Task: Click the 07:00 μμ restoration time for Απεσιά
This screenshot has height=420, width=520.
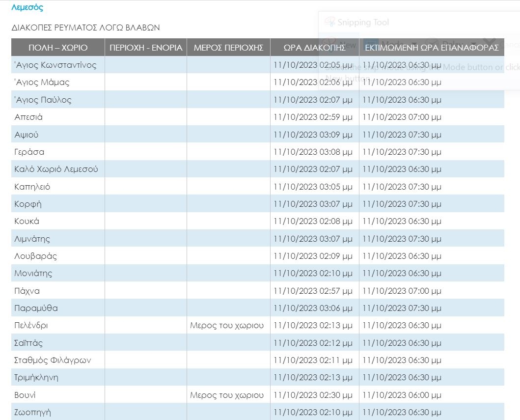Action: point(402,117)
